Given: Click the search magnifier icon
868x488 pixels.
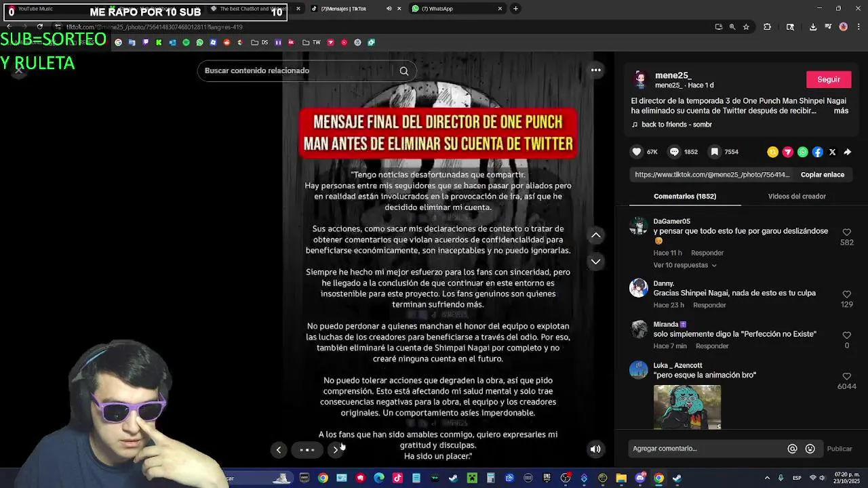Looking at the screenshot, I should (x=404, y=70).
